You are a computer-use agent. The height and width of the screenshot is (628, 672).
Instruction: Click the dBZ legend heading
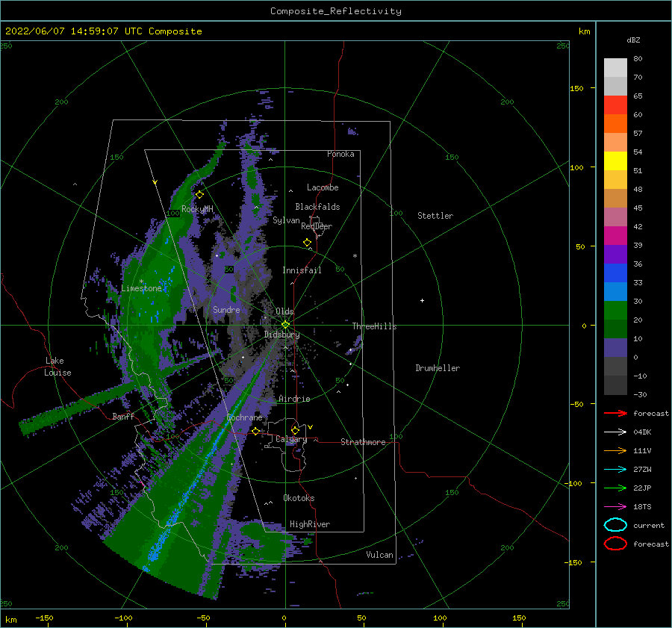[x=633, y=40]
